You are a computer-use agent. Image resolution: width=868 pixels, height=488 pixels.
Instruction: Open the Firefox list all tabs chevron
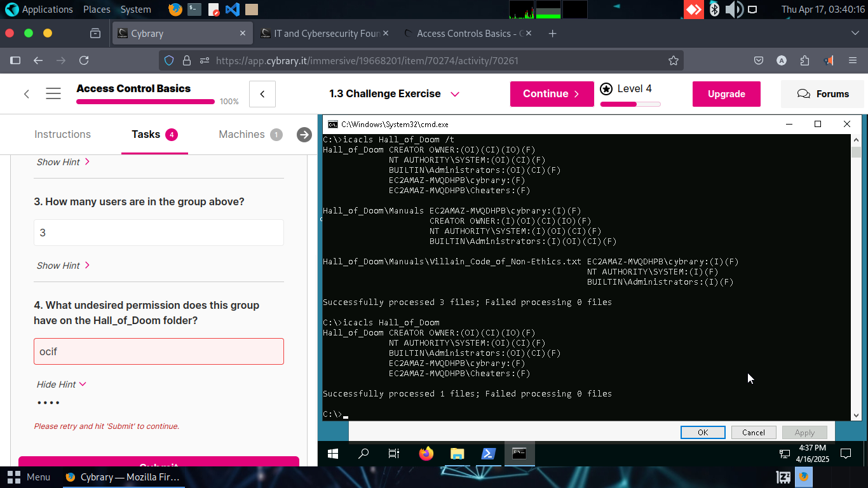855,34
